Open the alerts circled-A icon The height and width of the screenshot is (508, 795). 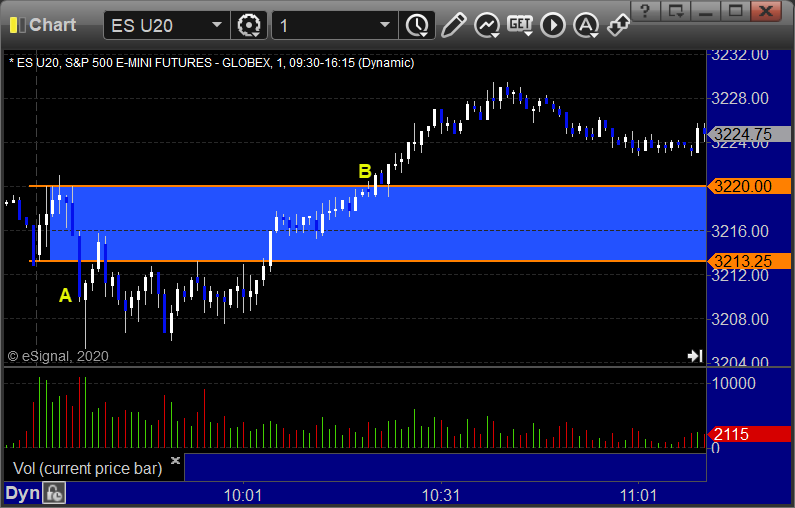[x=586, y=25]
